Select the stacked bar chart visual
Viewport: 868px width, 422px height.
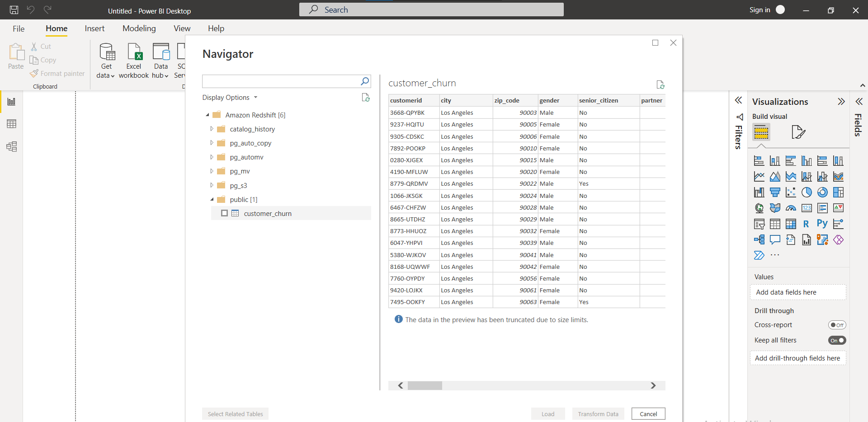click(759, 161)
